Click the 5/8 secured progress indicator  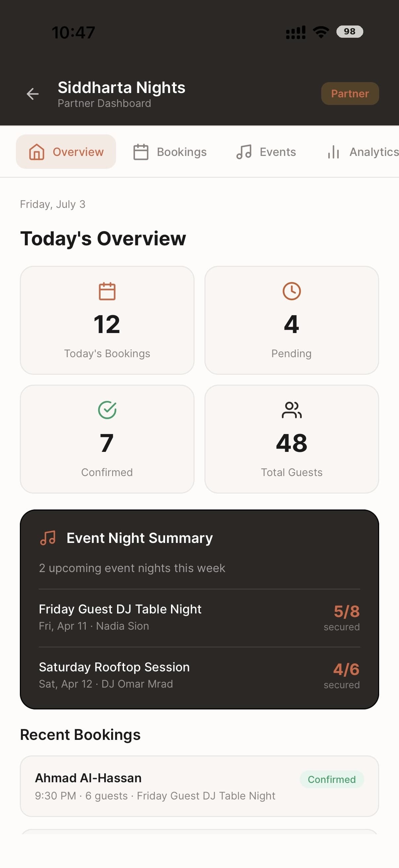pos(342,618)
